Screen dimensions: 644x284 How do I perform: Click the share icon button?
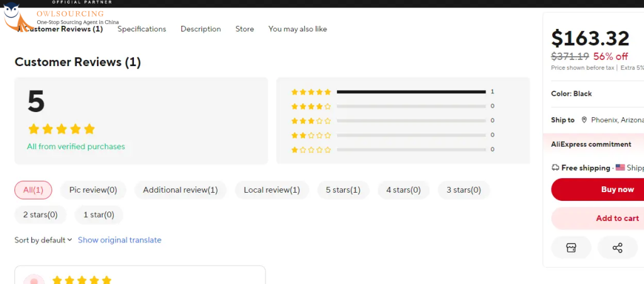tap(617, 247)
